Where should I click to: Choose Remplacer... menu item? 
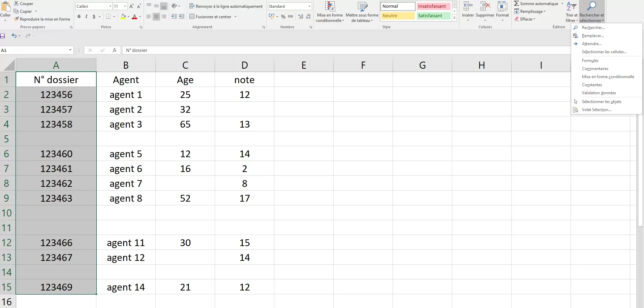593,36
